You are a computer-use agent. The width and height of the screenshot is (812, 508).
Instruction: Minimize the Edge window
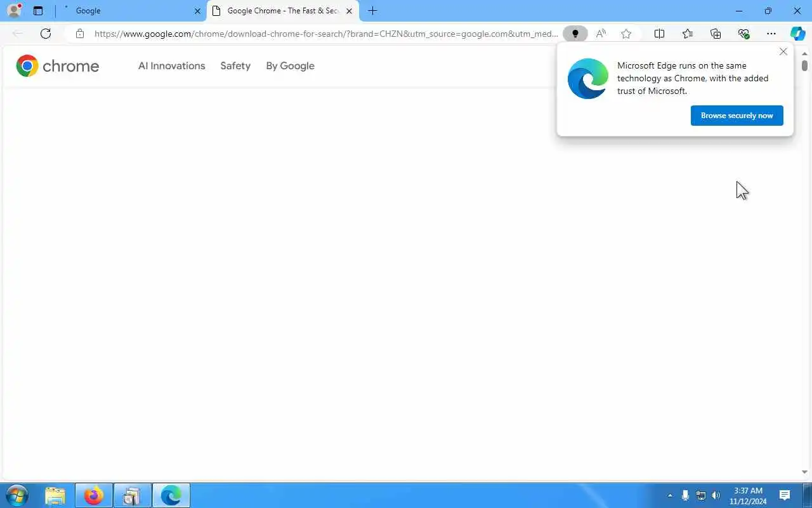click(x=739, y=11)
